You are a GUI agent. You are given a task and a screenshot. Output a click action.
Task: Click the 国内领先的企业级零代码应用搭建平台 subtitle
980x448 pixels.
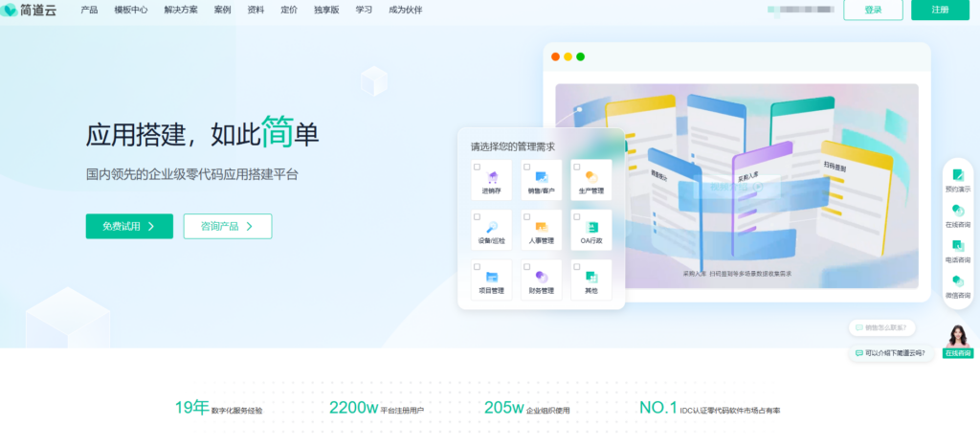point(191,174)
